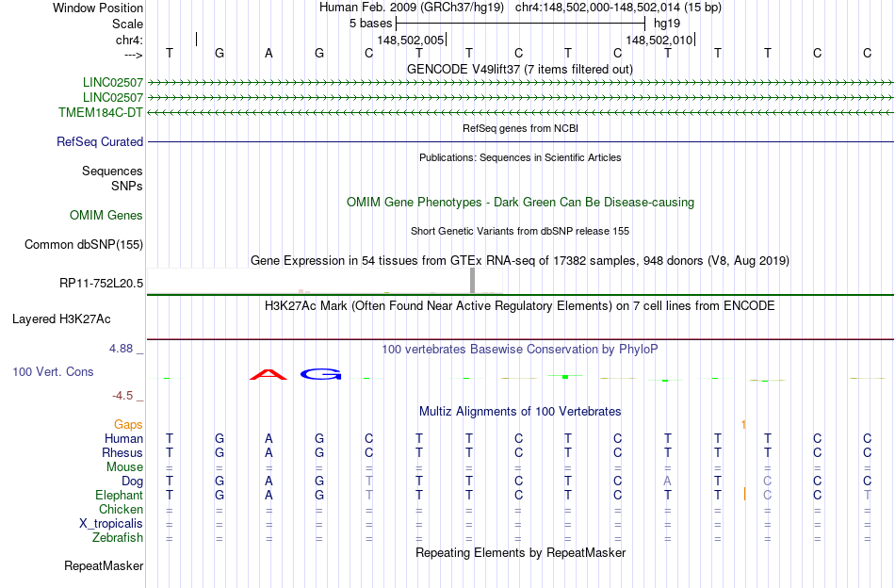Select the Common dbSNP(155) track label
Image resolution: width=895 pixels, height=588 pixels.
(84, 244)
